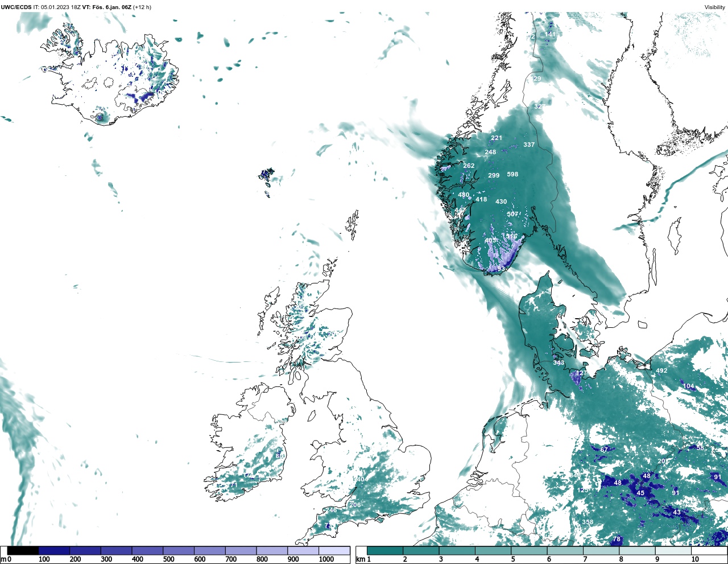The height and width of the screenshot is (564, 728).
Task: Click the visibility value '104' over northern Poland
Action: pyautogui.click(x=689, y=386)
